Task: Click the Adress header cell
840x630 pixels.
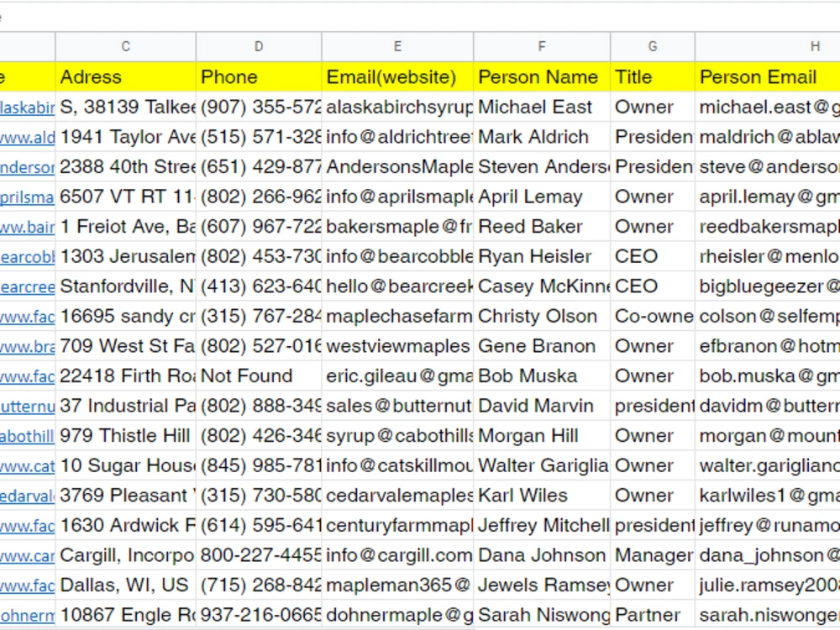Action: pos(125,77)
